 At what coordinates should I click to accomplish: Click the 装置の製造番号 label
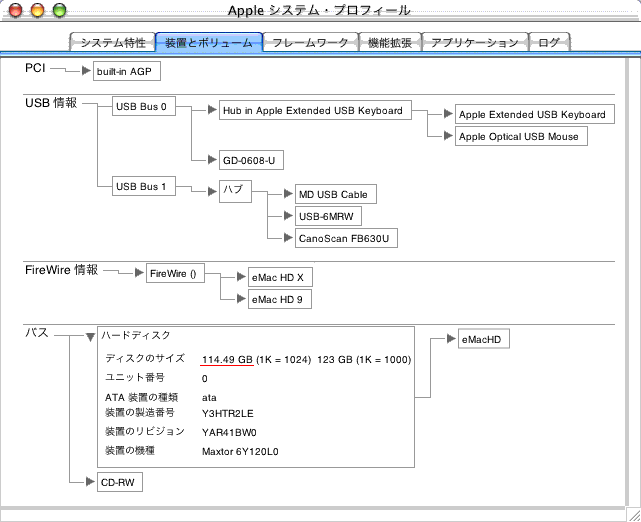click(x=140, y=412)
